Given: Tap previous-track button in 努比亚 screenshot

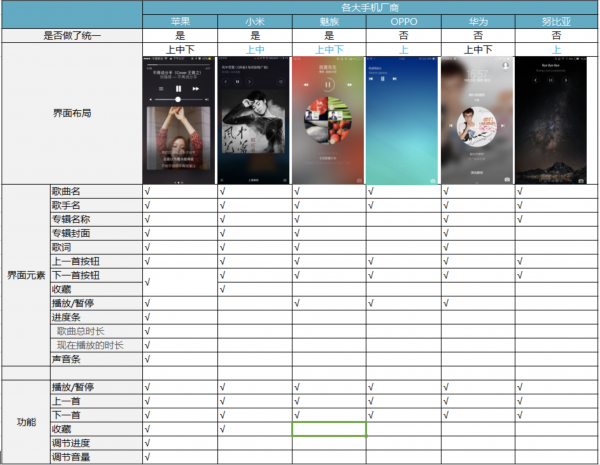Looking at the screenshot, I should (x=535, y=80).
